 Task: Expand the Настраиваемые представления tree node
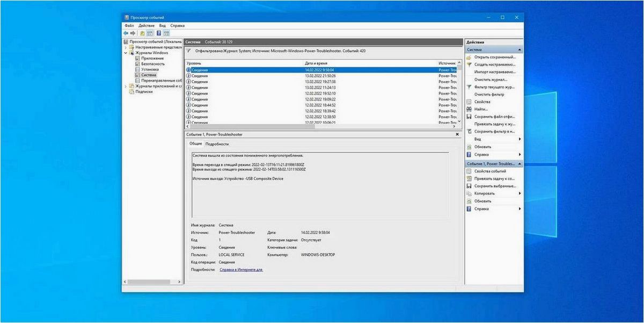coord(127,47)
